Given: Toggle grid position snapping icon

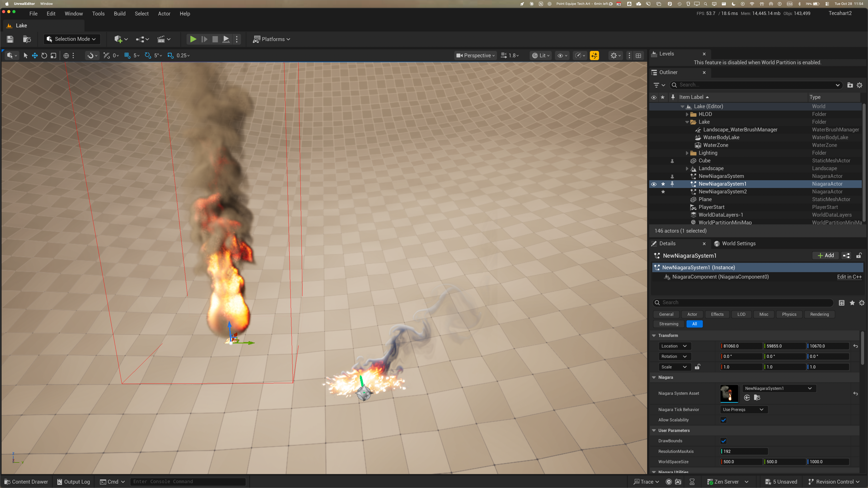Looking at the screenshot, I should 127,56.
